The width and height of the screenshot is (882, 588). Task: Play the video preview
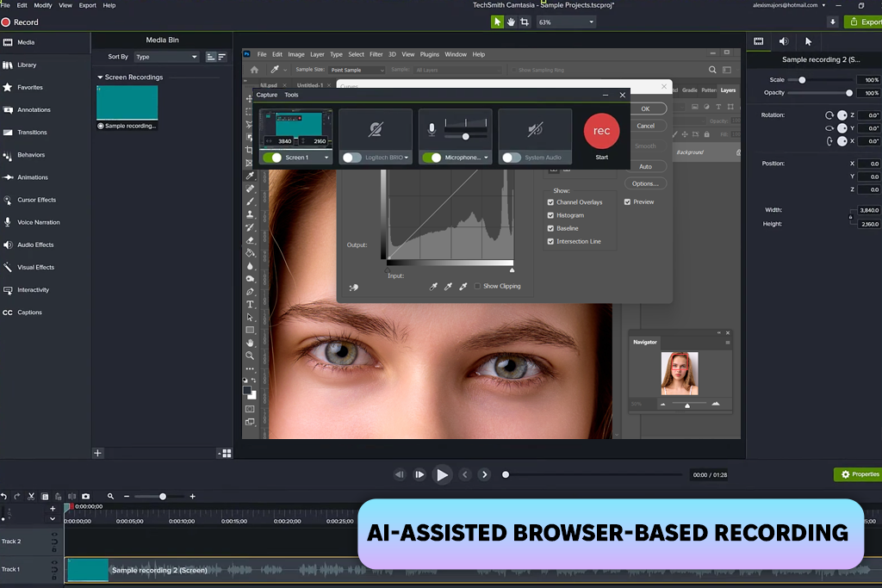point(442,475)
